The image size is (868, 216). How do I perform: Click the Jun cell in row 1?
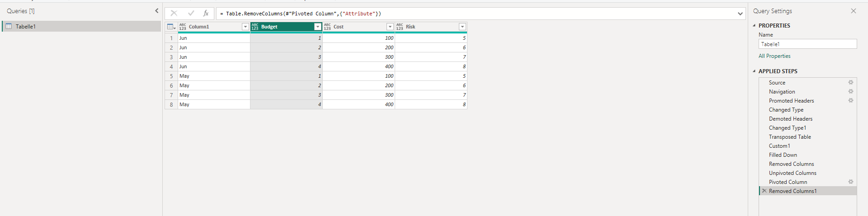tap(214, 38)
